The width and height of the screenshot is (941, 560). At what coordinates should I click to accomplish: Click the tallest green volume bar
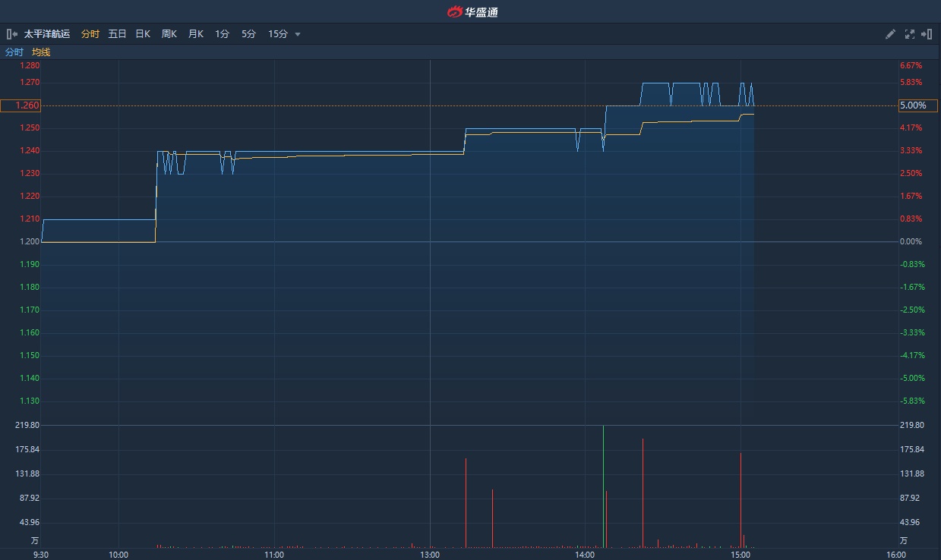click(603, 486)
